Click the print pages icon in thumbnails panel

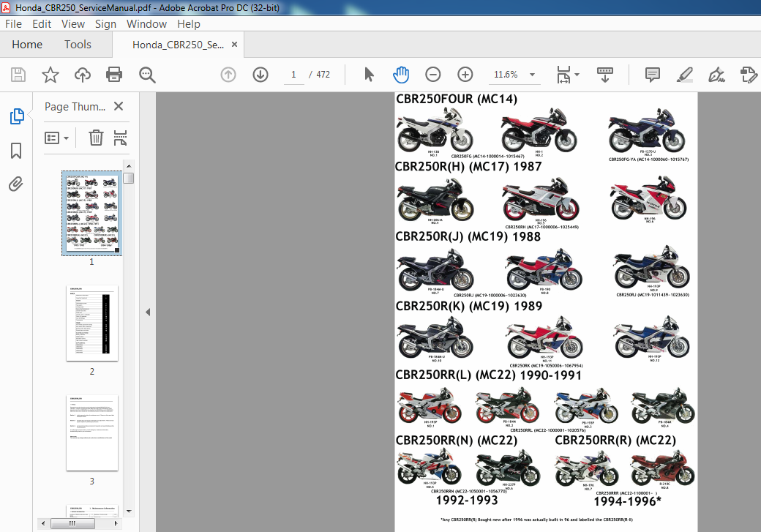tap(120, 138)
